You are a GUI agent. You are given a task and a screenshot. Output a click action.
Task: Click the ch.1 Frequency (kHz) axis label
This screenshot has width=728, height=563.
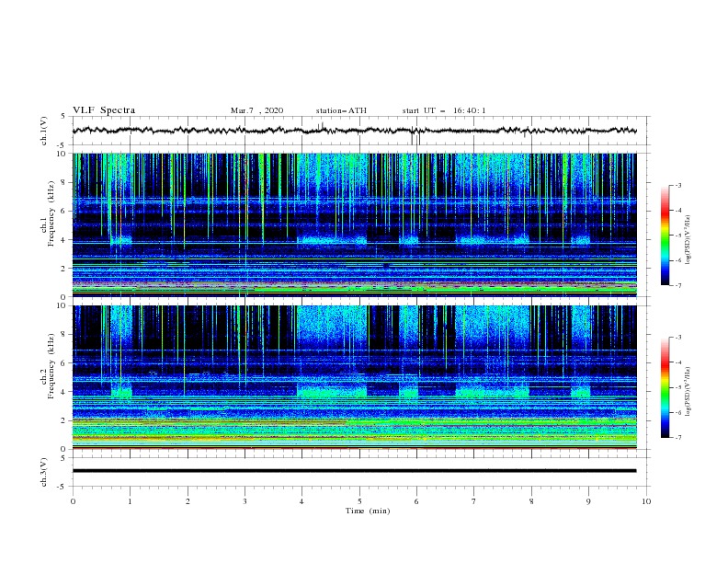[x=48, y=214]
